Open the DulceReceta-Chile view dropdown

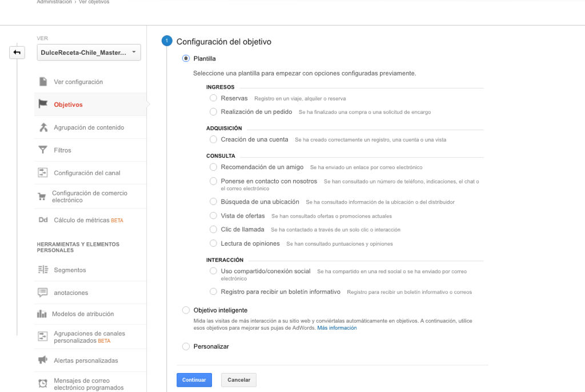coord(89,53)
